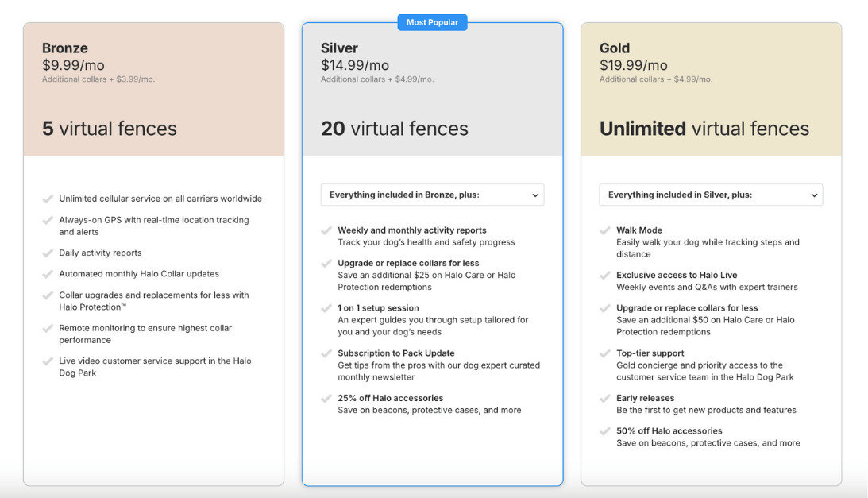Click checkmark beside Weekly and monthly activity reports
This screenshot has height=498, width=868.
(326, 231)
